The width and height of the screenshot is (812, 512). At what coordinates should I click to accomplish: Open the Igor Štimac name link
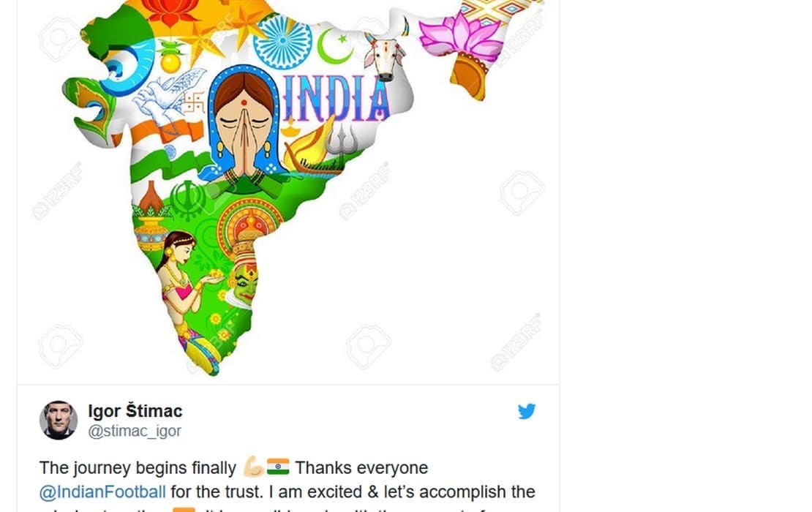pyautogui.click(x=135, y=411)
